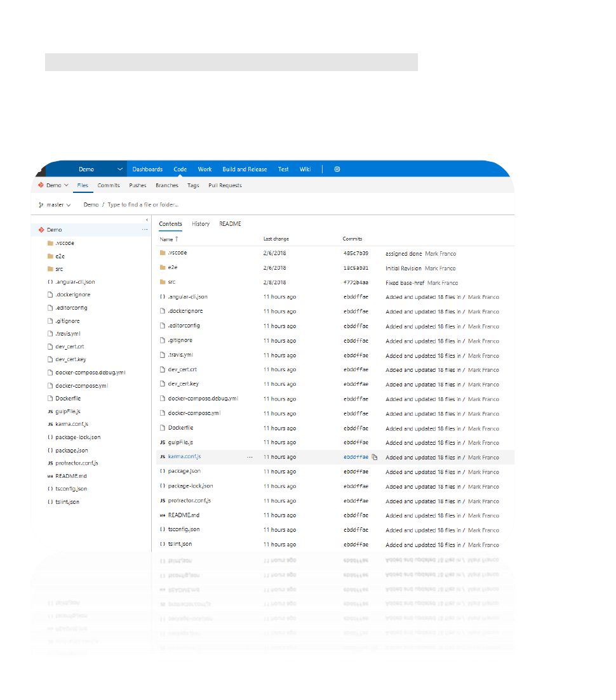The width and height of the screenshot is (616, 700).
Task: Click the e2e folder icon in contents list
Action: pyautogui.click(x=163, y=267)
